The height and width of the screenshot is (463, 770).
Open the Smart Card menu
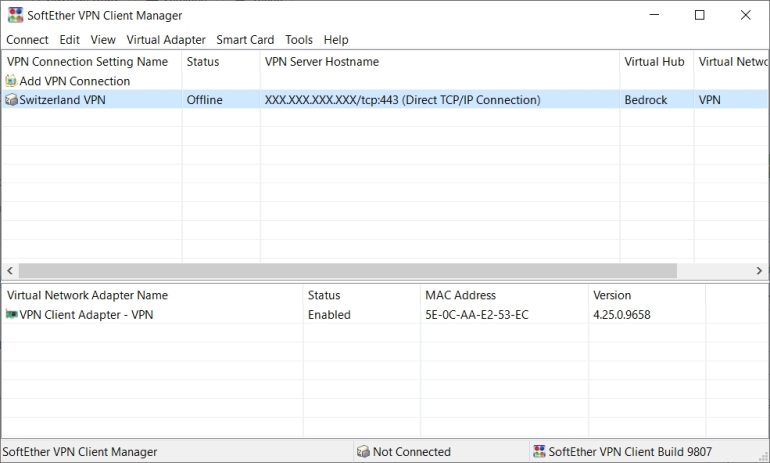click(245, 40)
